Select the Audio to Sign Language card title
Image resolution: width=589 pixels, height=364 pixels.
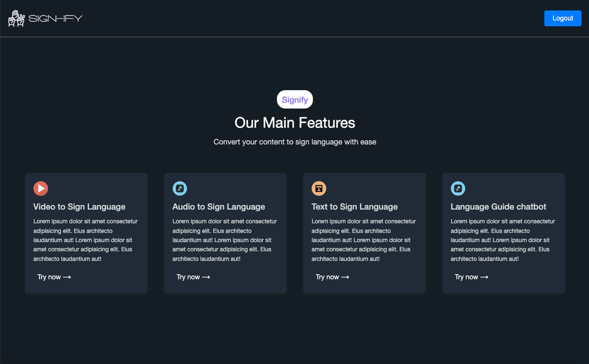[x=218, y=207]
